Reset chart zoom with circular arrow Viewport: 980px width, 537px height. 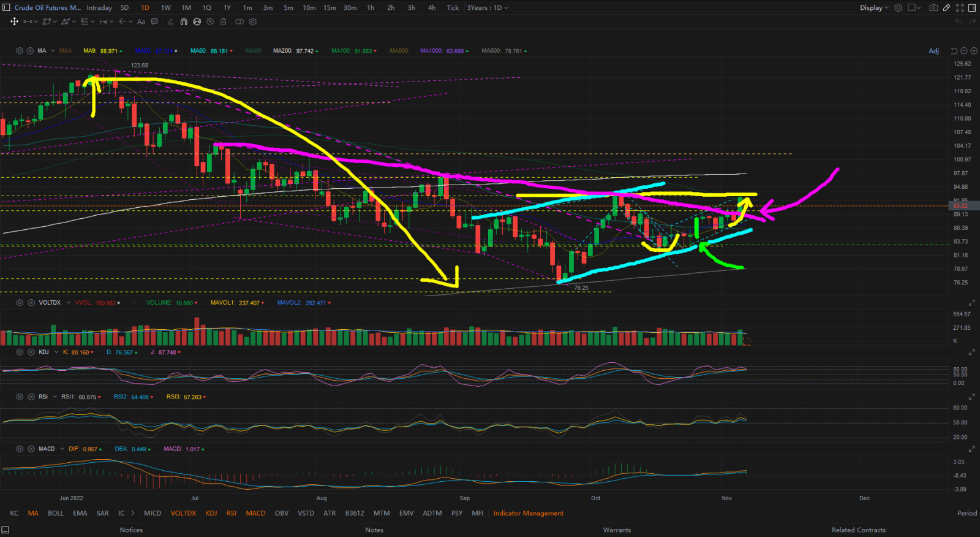pos(954,51)
